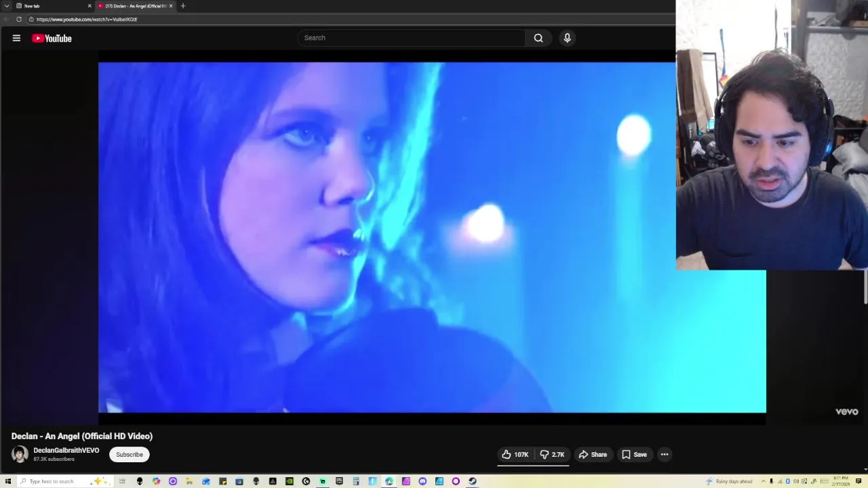Open Rainy days ahead weather widget
The height and width of the screenshot is (488, 868).
tap(729, 481)
